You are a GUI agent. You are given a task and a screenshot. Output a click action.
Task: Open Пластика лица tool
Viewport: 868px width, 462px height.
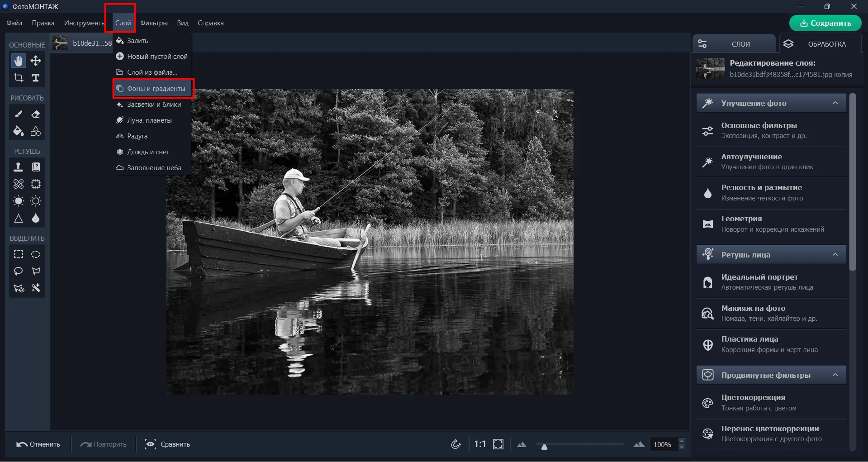771,344
